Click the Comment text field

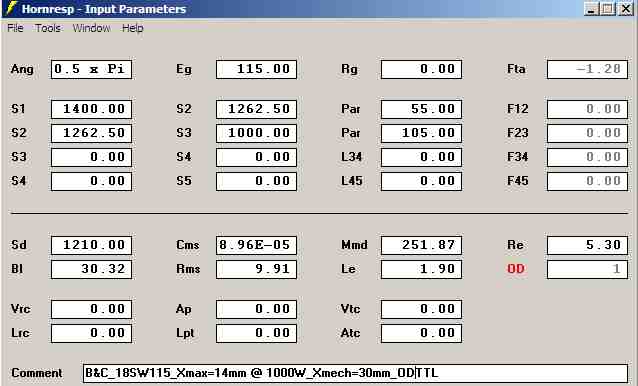pyautogui.click(x=356, y=373)
